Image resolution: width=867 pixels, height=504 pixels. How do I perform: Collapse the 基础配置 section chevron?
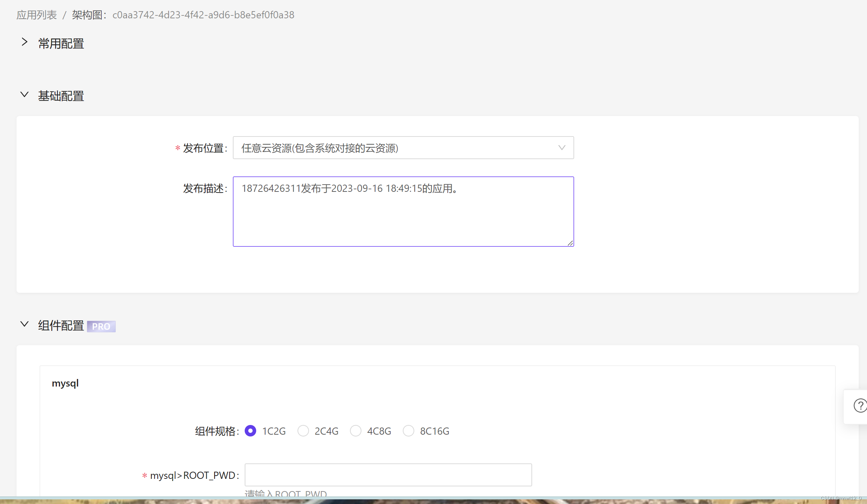pyautogui.click(x=24, y=95)
